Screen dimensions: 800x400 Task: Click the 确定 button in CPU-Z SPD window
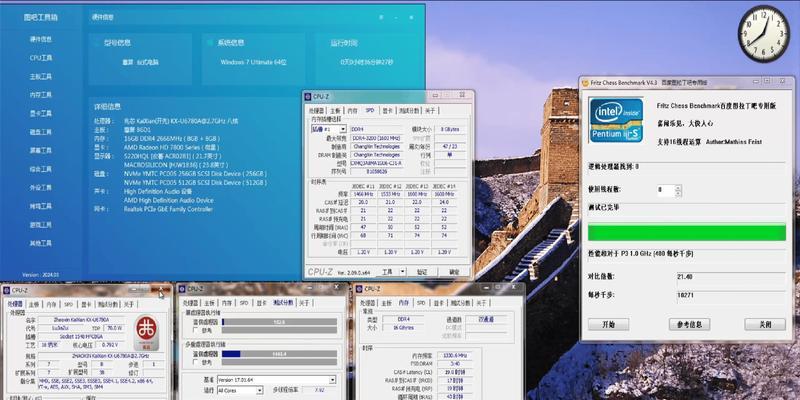click(x=454, y=272)
